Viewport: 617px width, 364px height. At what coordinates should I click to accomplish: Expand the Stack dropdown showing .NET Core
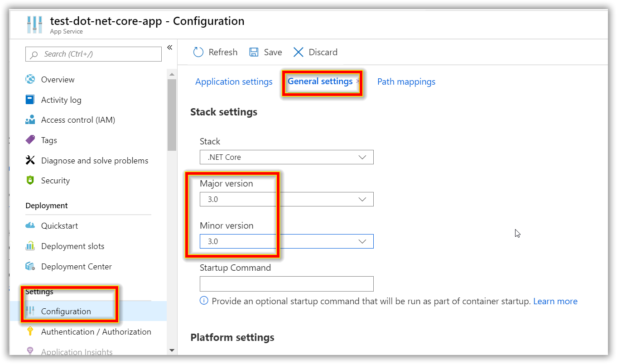(x=286, y=157)
